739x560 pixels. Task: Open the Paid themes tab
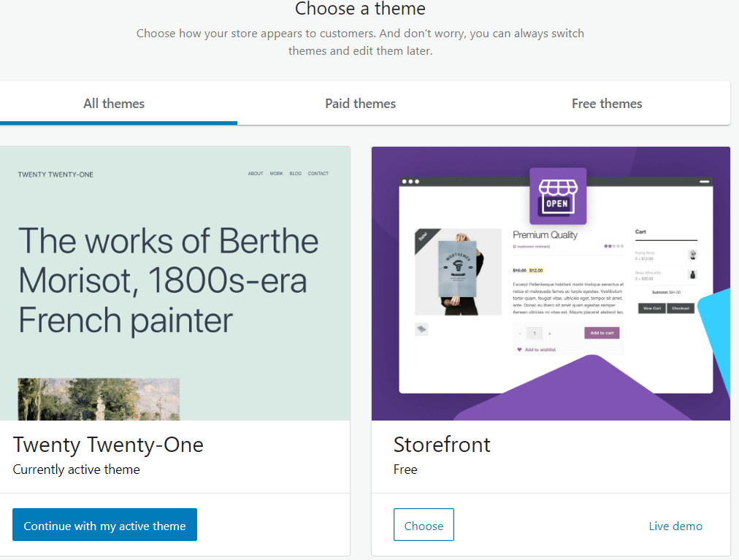click(360, 104)
